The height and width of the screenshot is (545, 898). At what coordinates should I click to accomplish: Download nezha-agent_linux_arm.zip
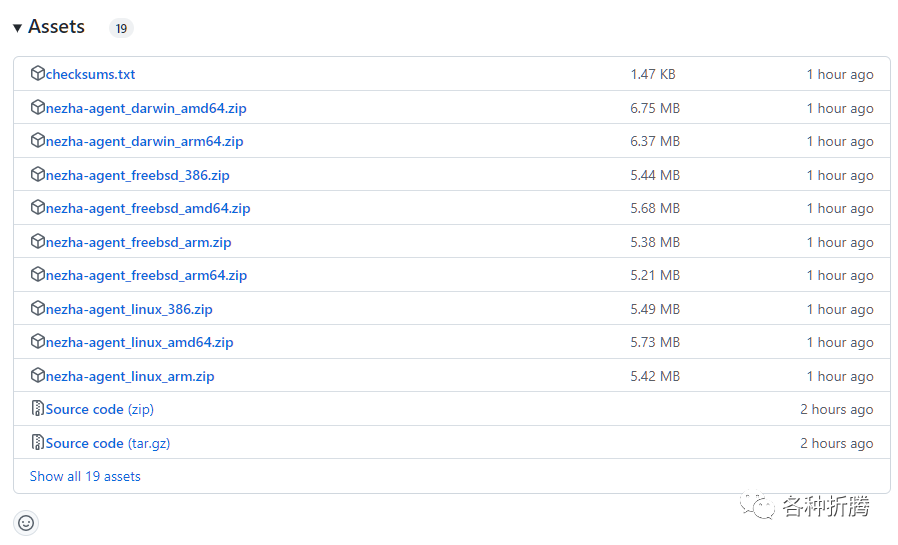point(130,376)
